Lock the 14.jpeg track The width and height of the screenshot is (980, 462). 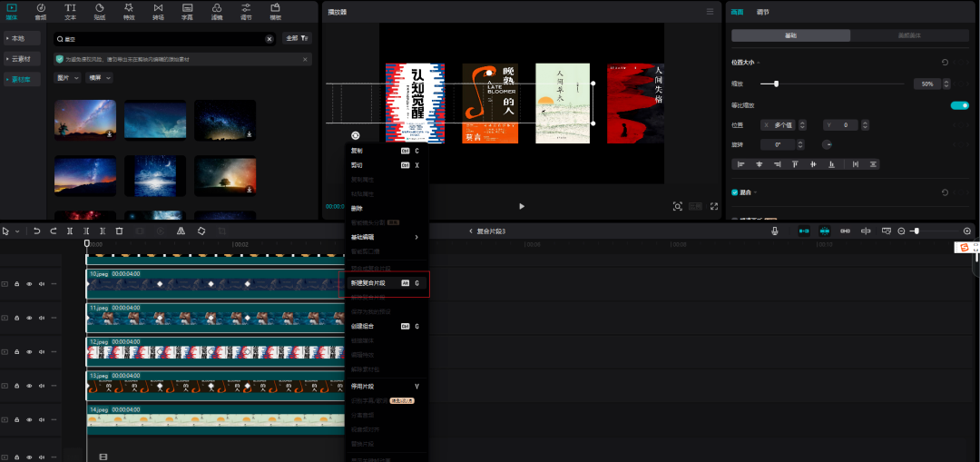17,420
